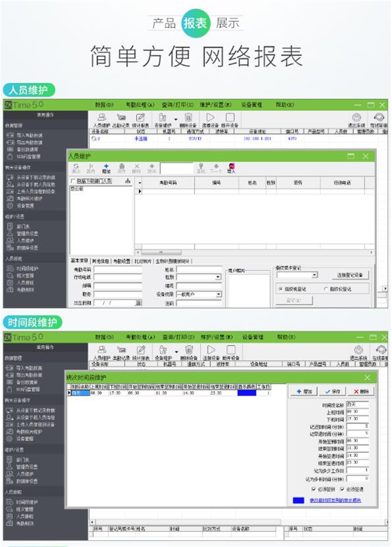392x547 pixels.
Task: Expand the 设备权限 dropdown showing 一般用户
Action: [218, 294]
